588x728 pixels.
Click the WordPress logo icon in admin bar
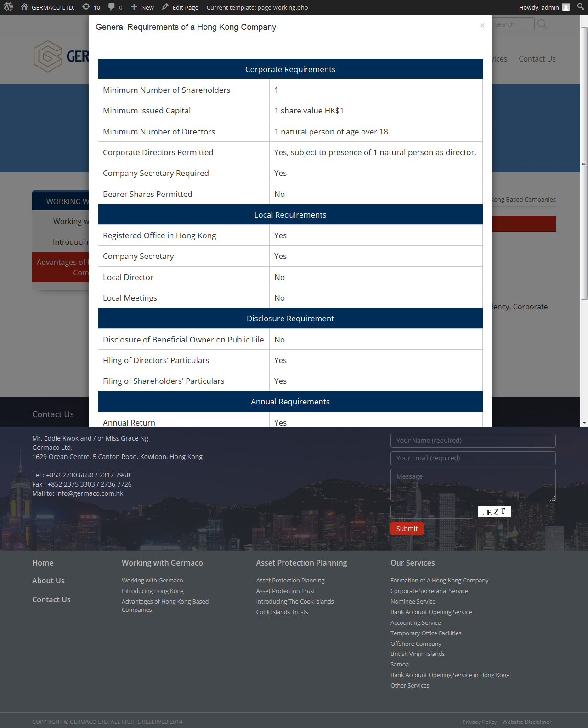tap(8, 7)
